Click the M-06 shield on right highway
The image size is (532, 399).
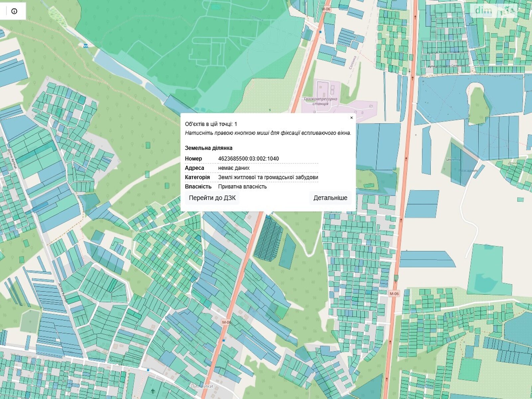tap(394, 294)
